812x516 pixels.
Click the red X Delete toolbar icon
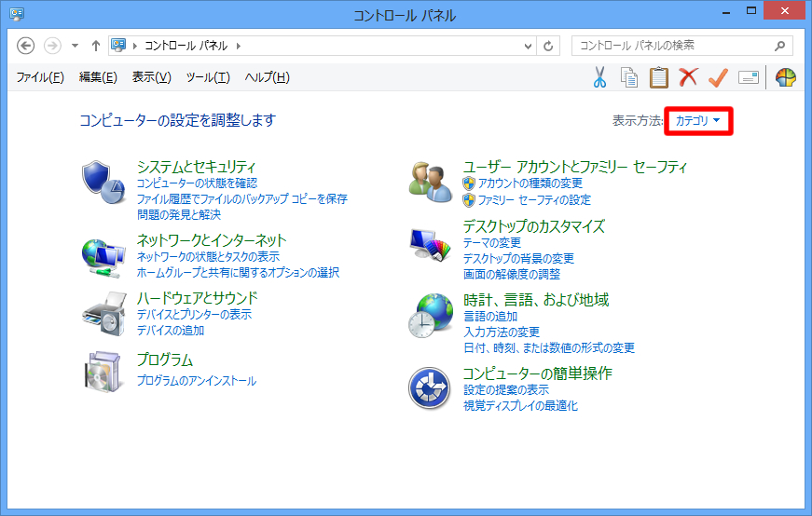click(688, 77)
